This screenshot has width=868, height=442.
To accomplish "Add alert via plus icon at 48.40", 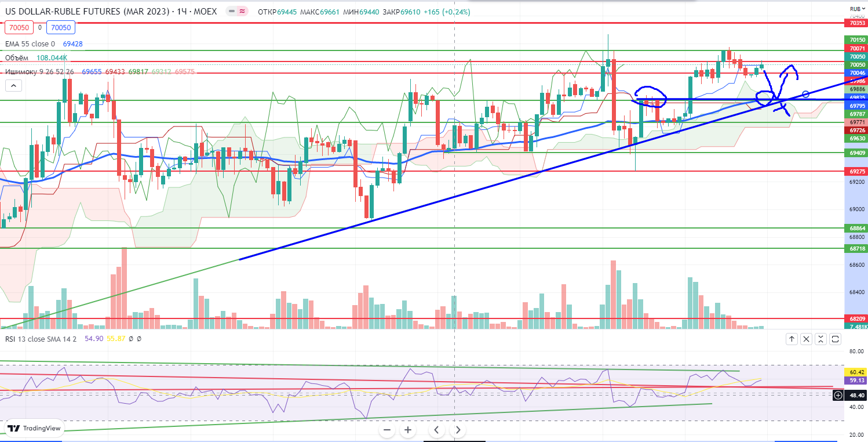I will tap(838, 395).
